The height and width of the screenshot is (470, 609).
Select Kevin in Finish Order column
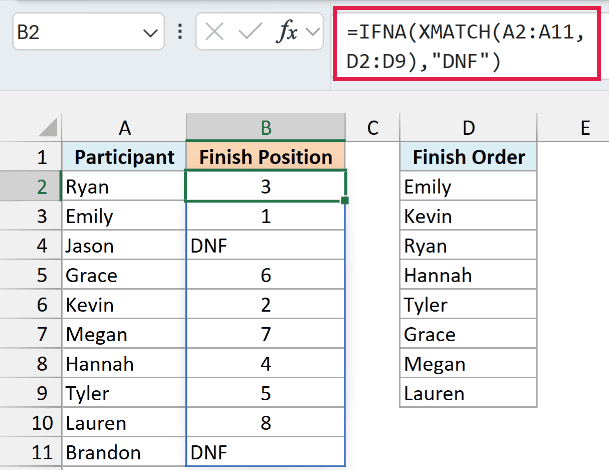click(x=468, y=216)
